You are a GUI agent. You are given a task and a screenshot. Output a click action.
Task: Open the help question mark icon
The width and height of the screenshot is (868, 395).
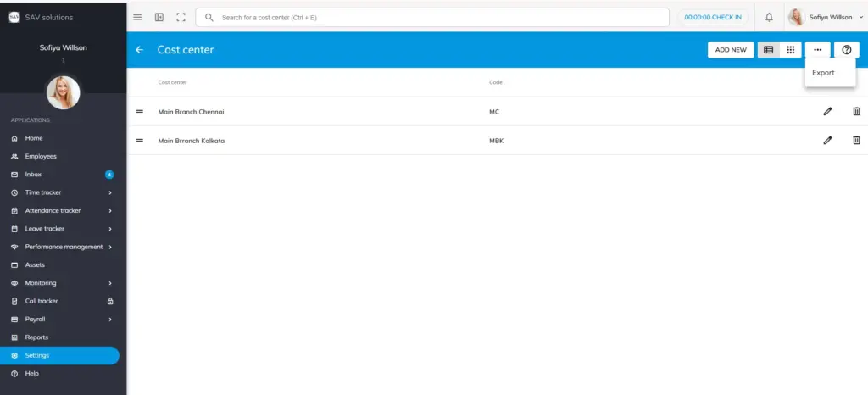pyautogui.click(x=846, y=50)
